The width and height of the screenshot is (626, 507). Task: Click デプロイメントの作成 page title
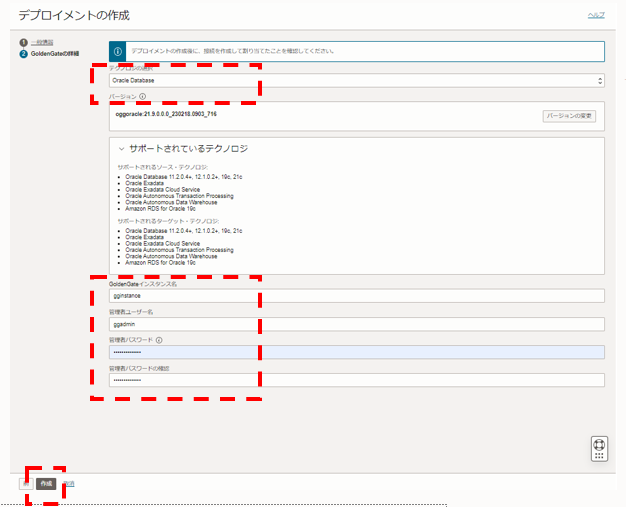(x=74, y=15)
